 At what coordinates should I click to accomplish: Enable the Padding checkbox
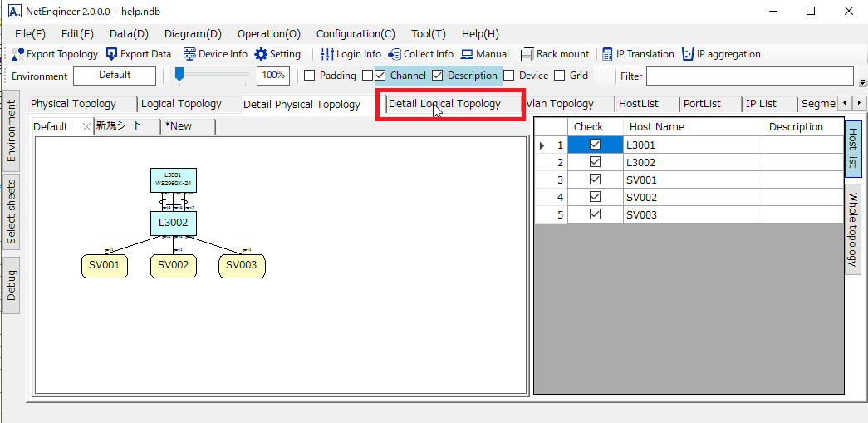(x=310, y=76)
